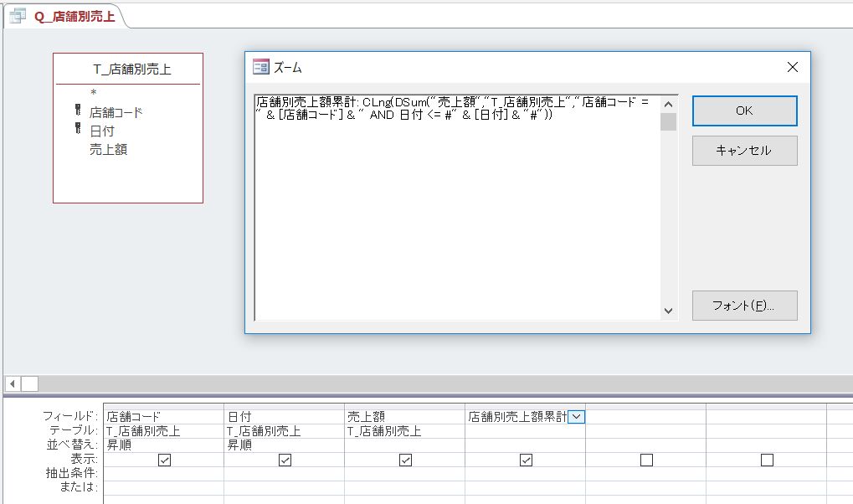Click the 日付 field cell in grid

click(285, 417)
